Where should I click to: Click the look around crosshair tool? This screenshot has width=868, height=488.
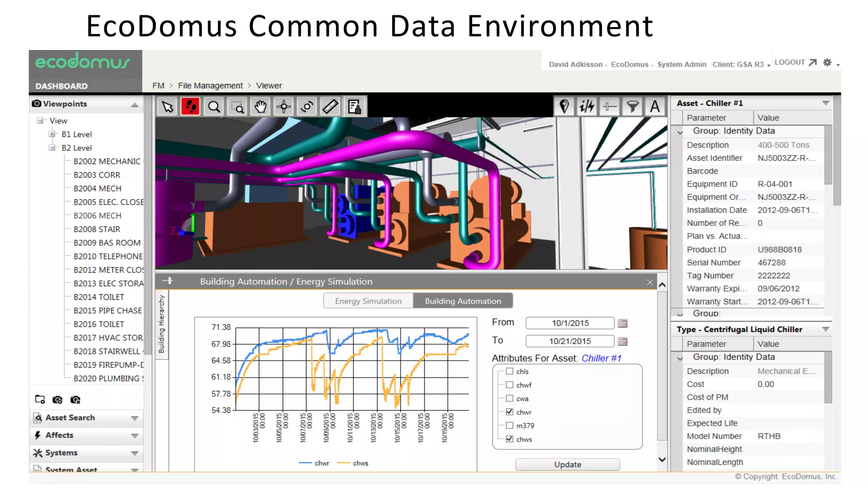coord(284,107)
